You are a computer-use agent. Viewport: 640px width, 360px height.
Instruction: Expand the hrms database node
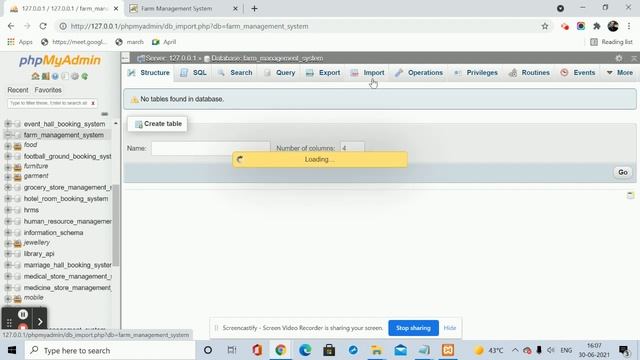coord(8,210)
